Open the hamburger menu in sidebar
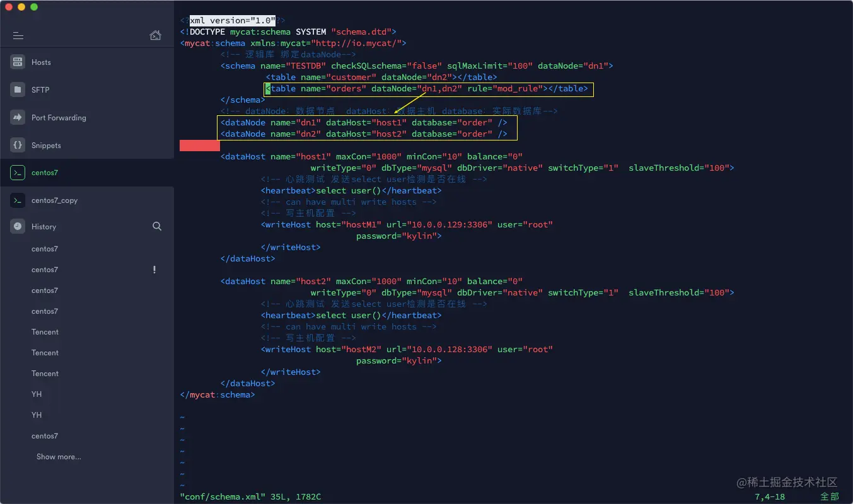Viewport: 853px width, 504px height. [18, 36]
